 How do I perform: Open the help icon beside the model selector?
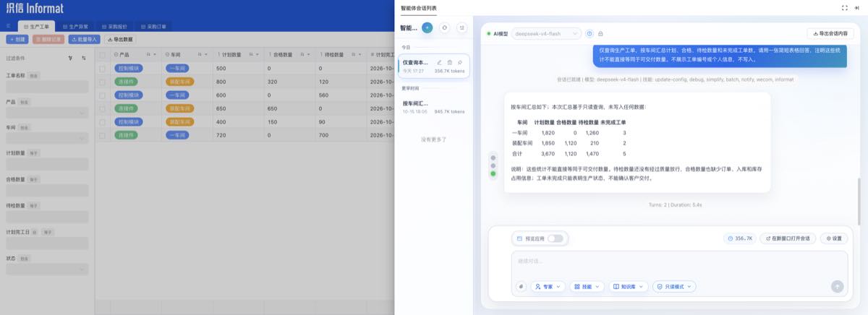click(590, 33)
